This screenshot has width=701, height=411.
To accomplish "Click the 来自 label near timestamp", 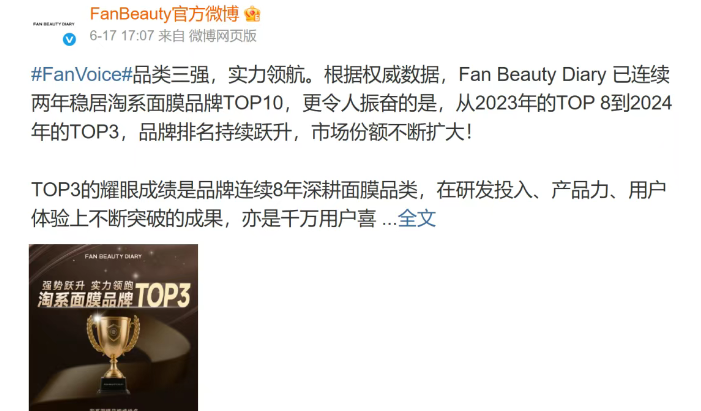I will (172, 36).
